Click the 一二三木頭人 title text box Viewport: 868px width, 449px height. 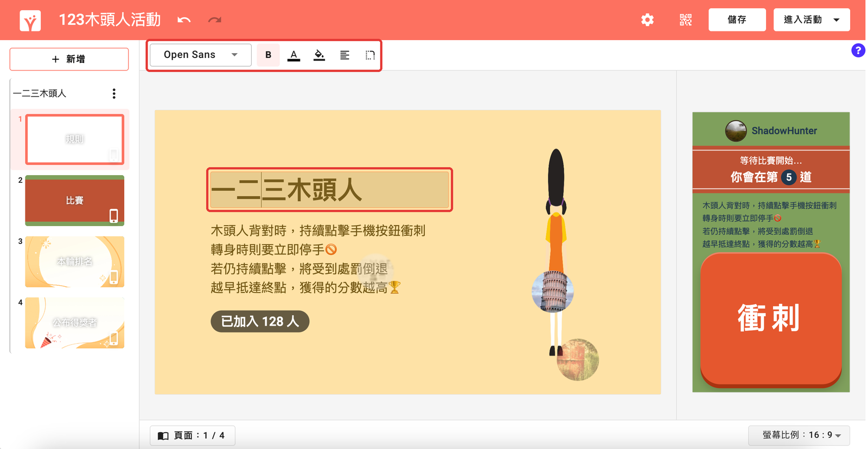tap(329, 190)
